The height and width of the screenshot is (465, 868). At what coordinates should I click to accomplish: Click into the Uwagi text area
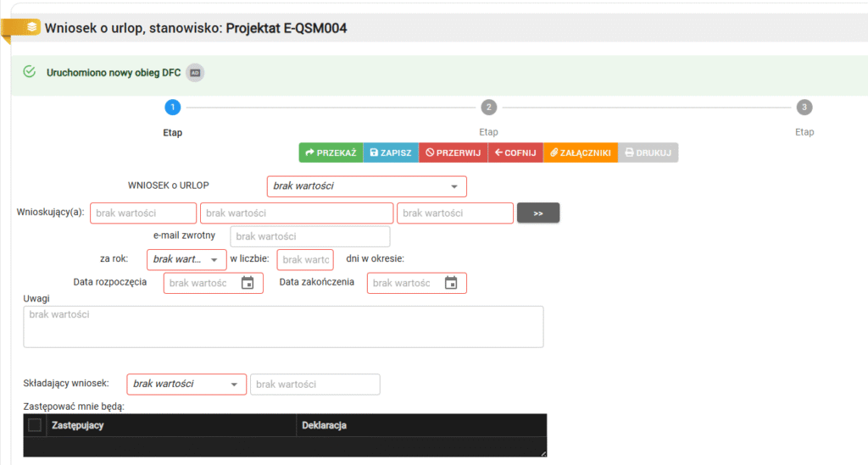pos(283,327)
